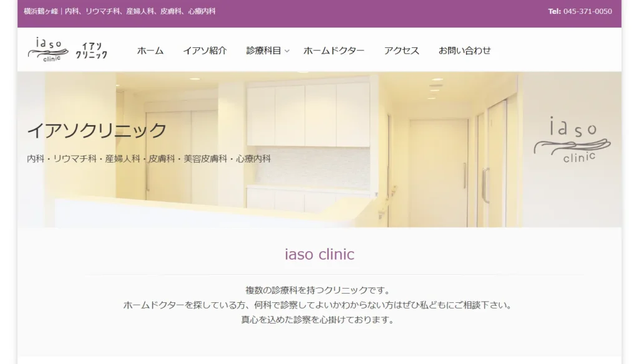Select お問い合わせ in the navigation
Image resolution: width=639 pixels, height=364 pixels.
pyautogui.click(x=464, y=50)
